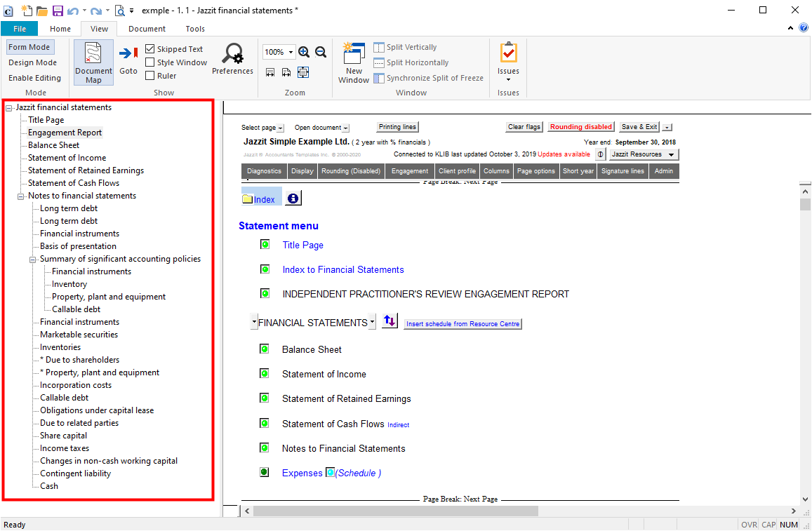The height and width of the screenshot is (531, 812).
Task: Select Balance Sheet in the document map
Action: (54, 145)
